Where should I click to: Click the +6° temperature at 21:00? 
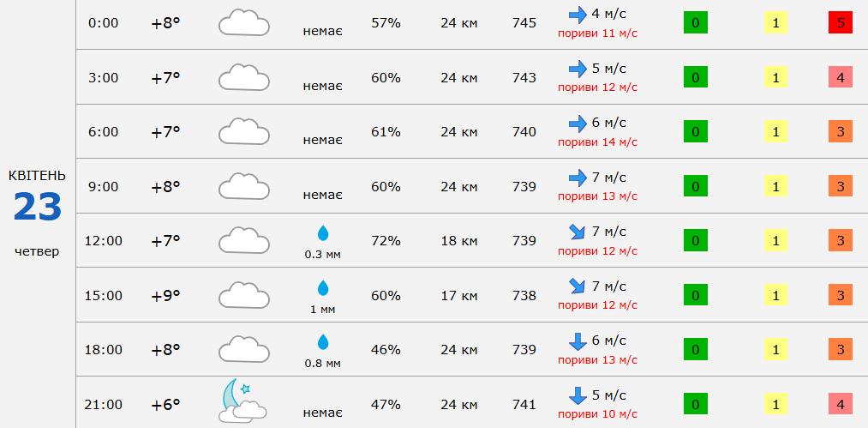(165, 404)
